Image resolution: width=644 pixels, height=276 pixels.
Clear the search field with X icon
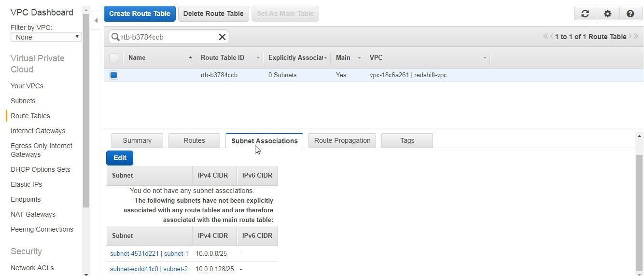[x=222, y=37]
